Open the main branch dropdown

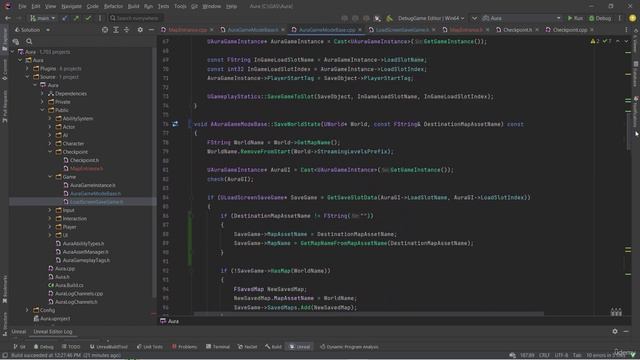point(42,18)
